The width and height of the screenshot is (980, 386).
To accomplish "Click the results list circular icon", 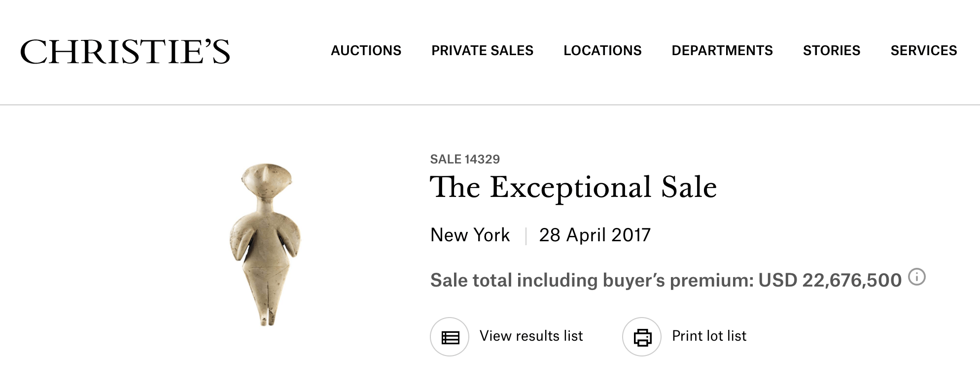I will [x=450, y=337].
